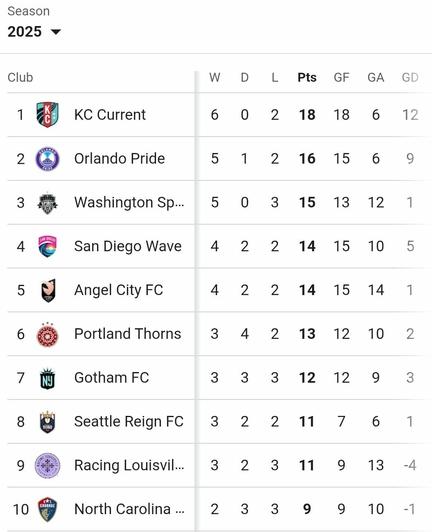
Task: Click the Orlando Pride crest icon
Action: coord(48,159)
